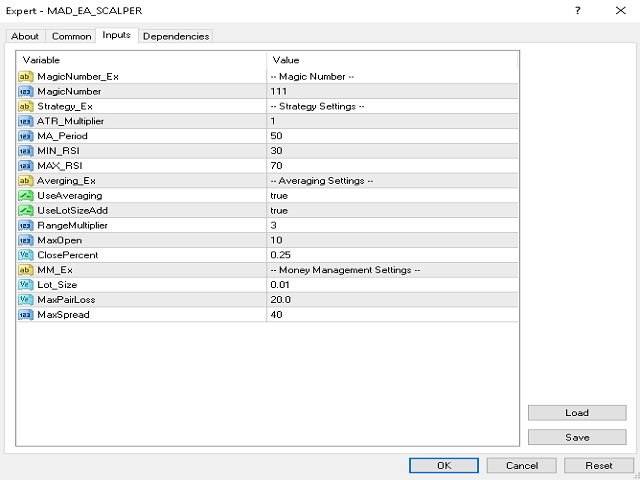Save the inputs with the Save button

[x=577, y=437]
